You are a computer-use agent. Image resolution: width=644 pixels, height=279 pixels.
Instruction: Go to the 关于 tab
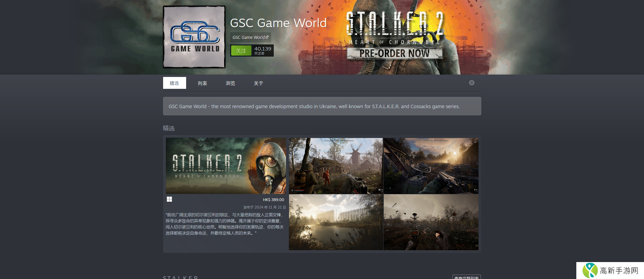tap(259, 83)
